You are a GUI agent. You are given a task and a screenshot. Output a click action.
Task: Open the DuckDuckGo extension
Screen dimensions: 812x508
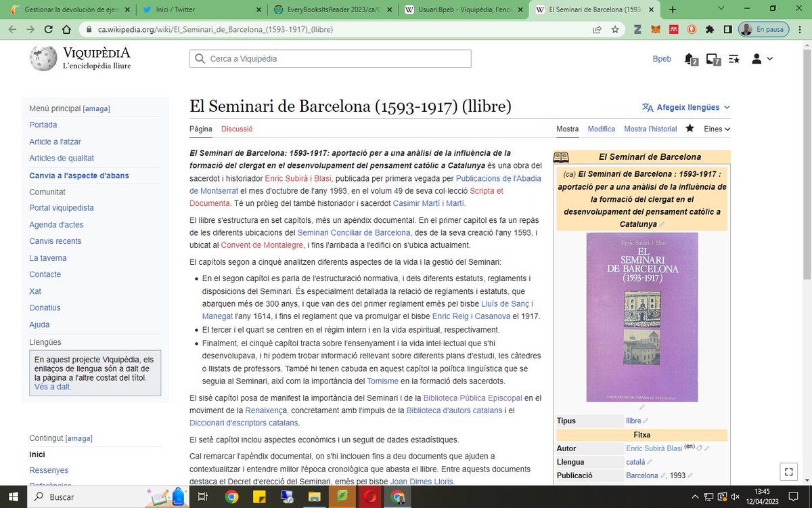(x=692, y=30)
